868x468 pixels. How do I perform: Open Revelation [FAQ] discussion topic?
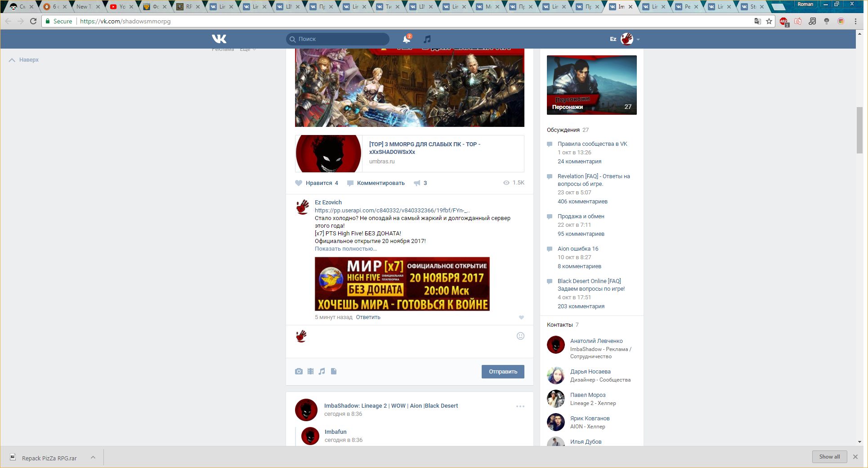(594, 180)
